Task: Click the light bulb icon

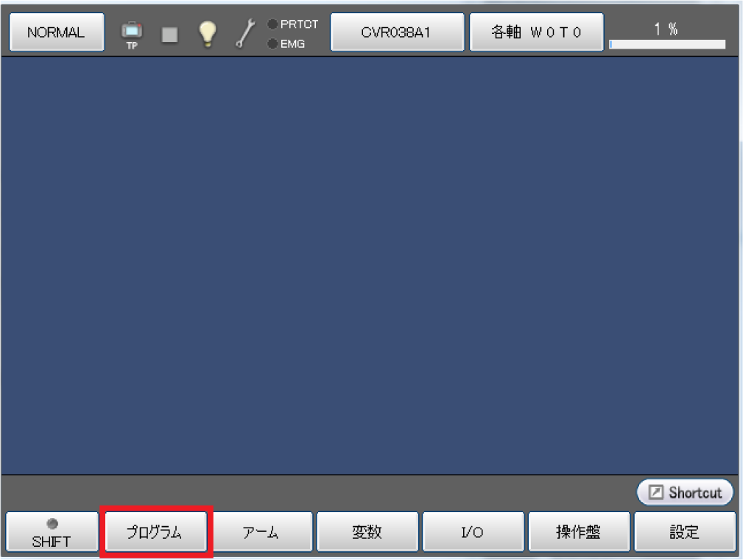Action: point(207,34)
